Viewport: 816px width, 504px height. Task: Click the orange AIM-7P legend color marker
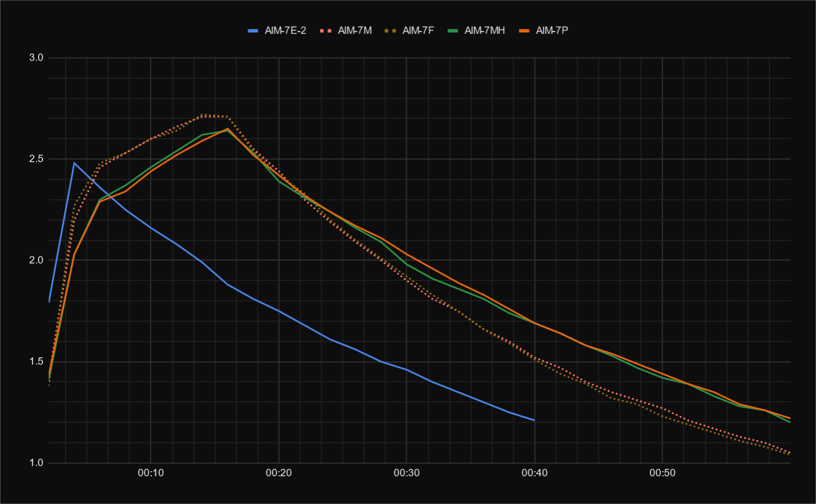click(524, 31)
